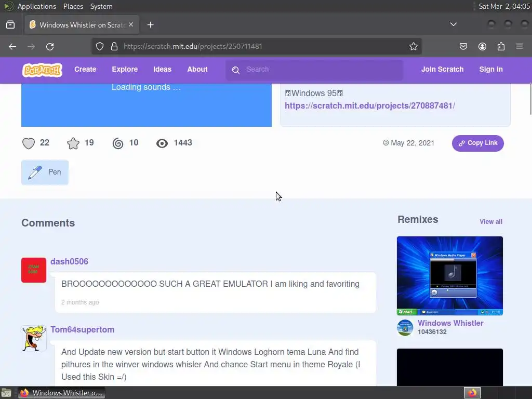Open Pocket save icon
The height and width of the screenshot is (399, 532).
point(463,46)
